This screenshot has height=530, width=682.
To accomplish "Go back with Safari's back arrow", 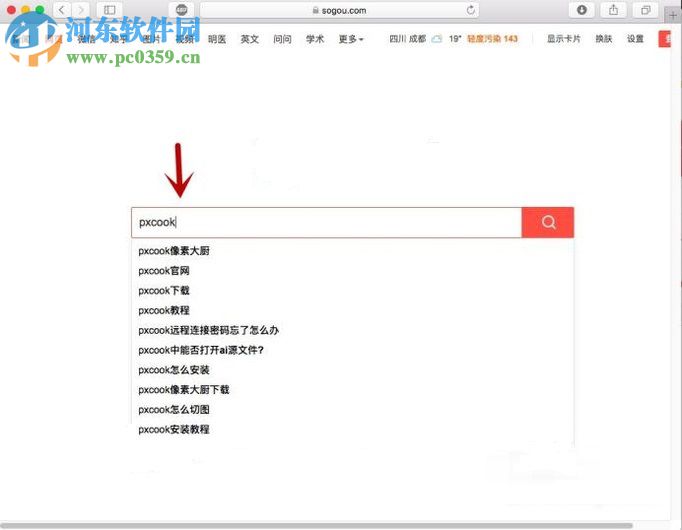I will pyautogui.click(x=62, y=10).
